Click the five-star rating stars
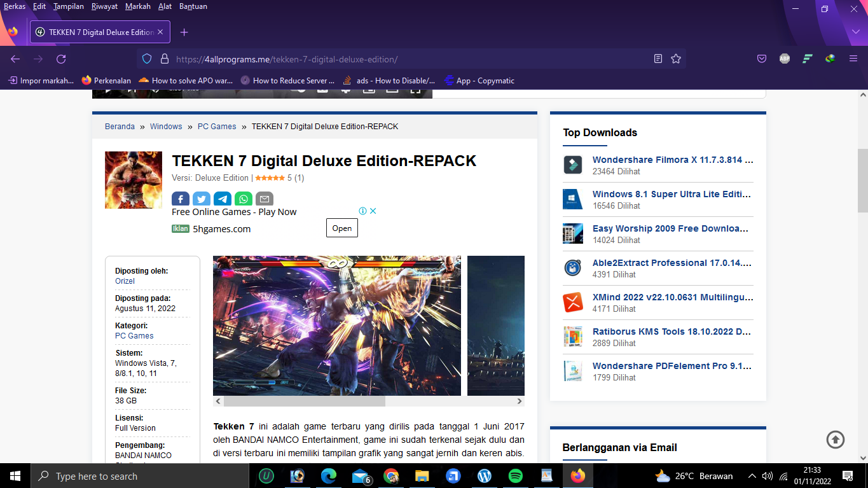Screen dimensions: 868x488 (x=270, y=178)
